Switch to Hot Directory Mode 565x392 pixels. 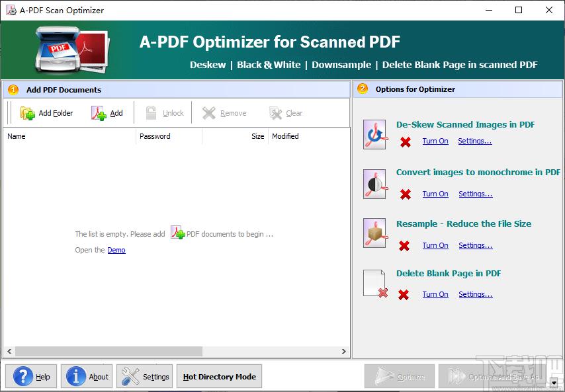[x=220, y=377]
